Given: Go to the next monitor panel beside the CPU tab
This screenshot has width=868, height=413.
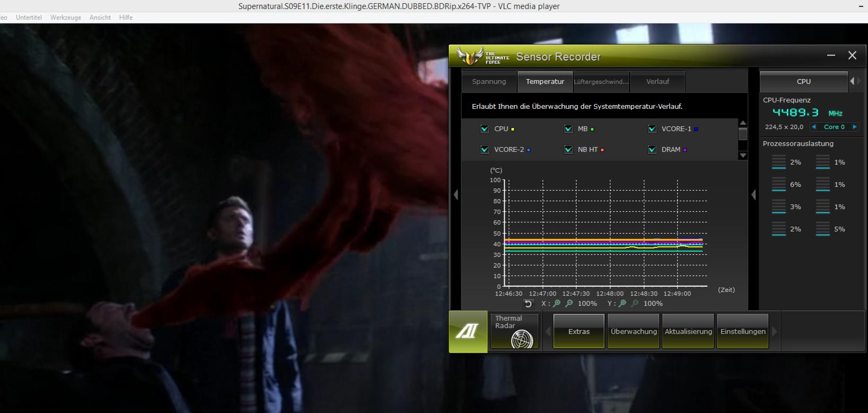Looking at the screenshot, I should [x=859, y=81].
